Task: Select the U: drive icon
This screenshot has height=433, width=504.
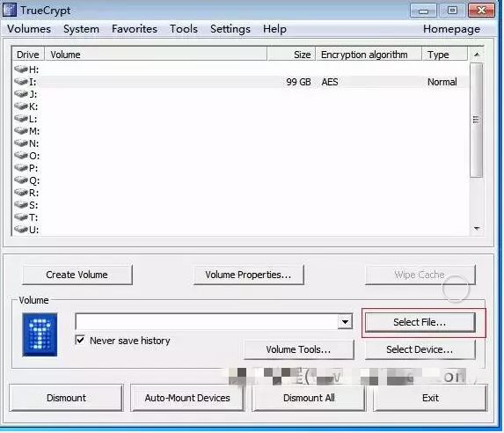Action: tap(21, 230)
